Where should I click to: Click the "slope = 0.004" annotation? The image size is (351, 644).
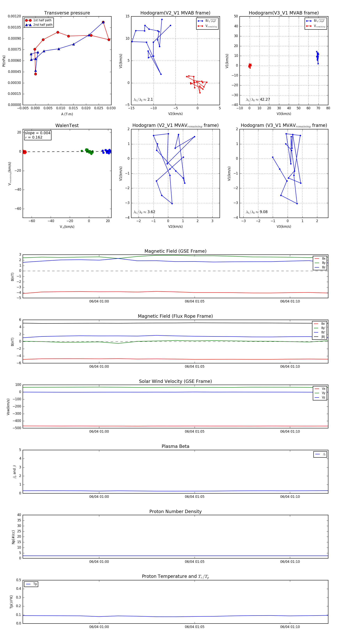click(x=38, y=133)
